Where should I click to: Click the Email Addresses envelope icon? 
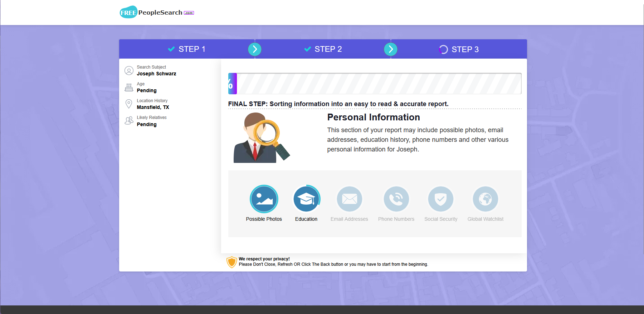coord(350,199)
